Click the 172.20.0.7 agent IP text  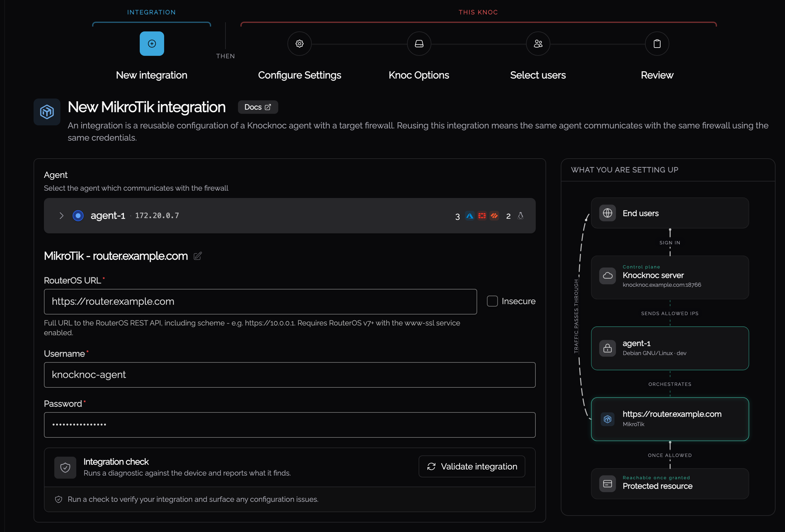[157, 215]
